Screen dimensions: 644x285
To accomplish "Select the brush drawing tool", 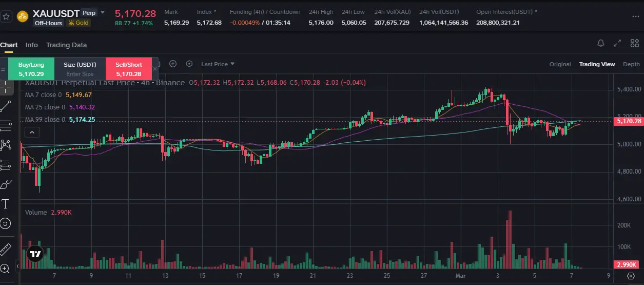I will tap(6, 184).
